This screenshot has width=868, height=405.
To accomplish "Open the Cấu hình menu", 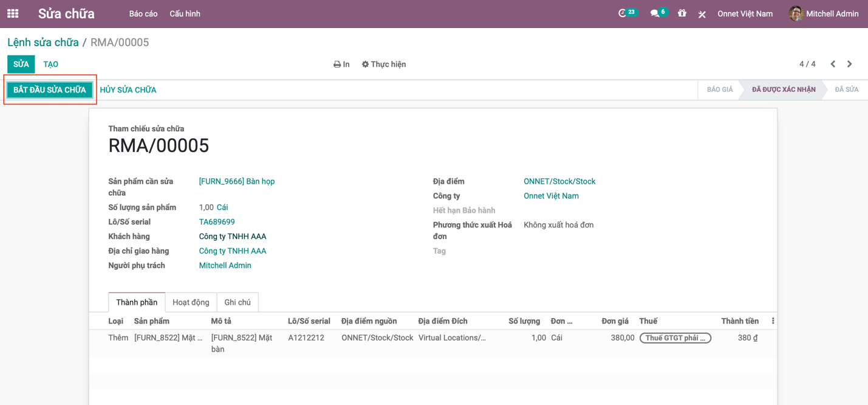I will [x=185, y=13].
